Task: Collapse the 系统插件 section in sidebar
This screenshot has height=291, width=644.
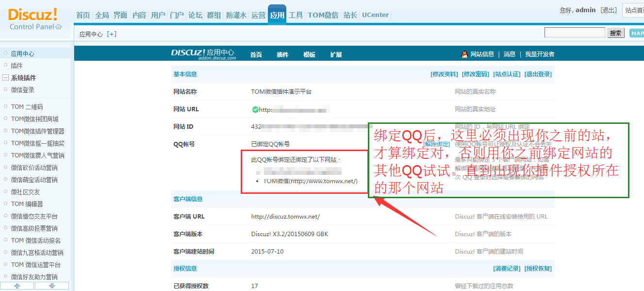Action: coord(5,78)
